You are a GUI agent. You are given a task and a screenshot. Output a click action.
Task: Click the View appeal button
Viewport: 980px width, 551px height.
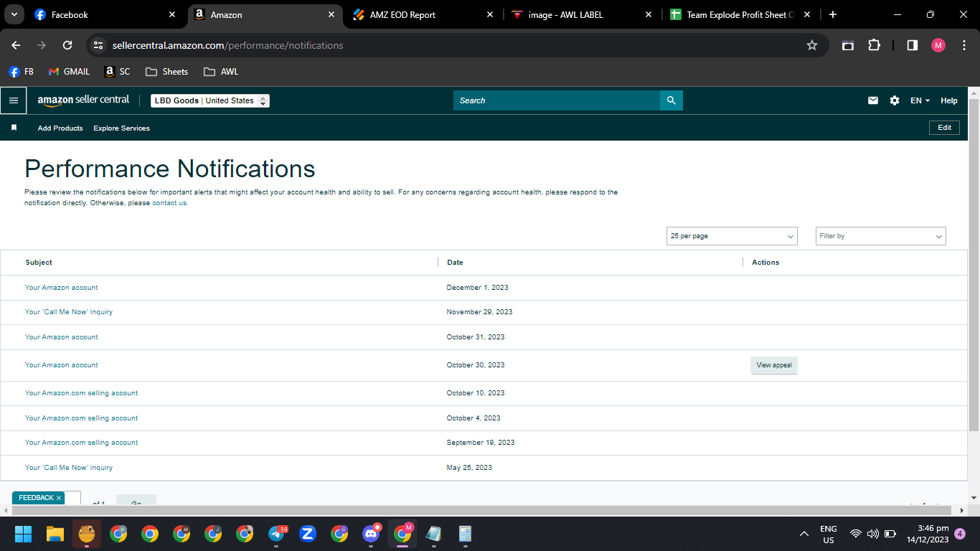pyautogui.click(x=774, y=365)
